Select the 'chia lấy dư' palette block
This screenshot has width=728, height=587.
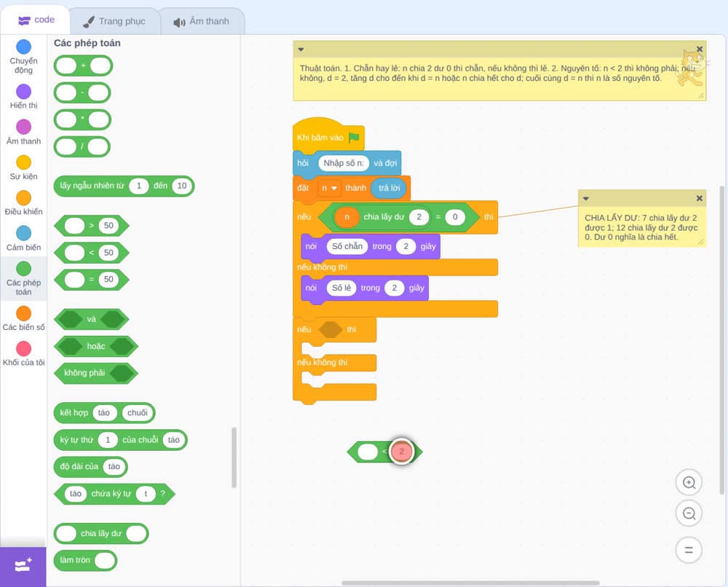(101, 534)
